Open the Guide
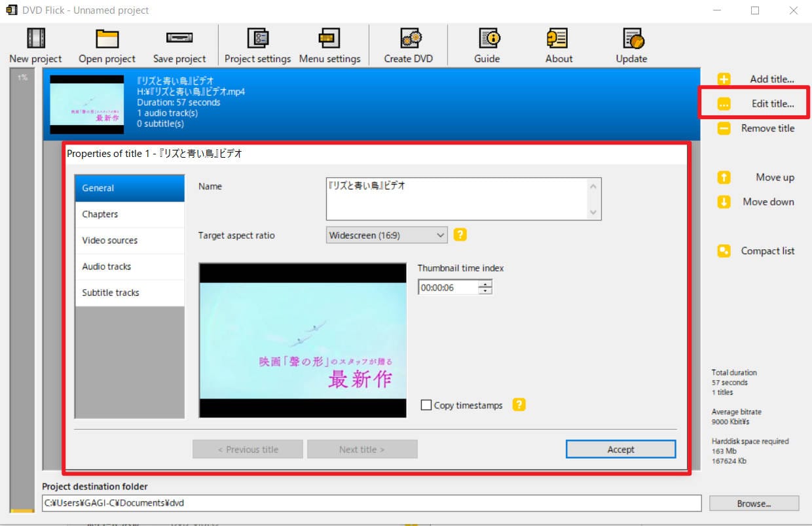The width and height of the screenshot is (812, 526). [x=487, y=44]
